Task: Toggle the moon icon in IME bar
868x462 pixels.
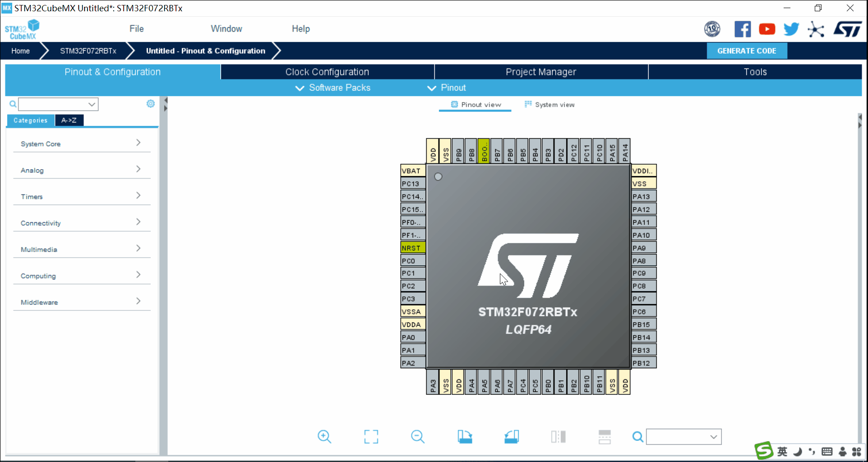Action: [798, 452]
